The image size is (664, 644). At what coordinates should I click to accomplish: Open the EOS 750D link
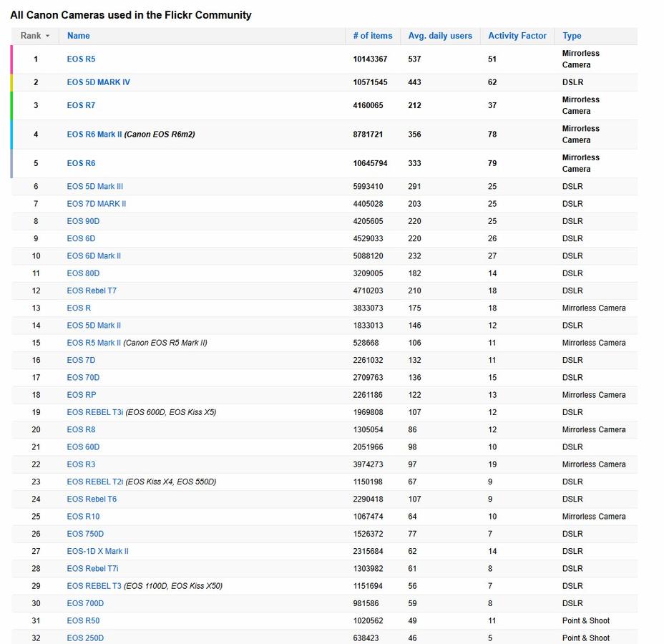pos(85,534)
